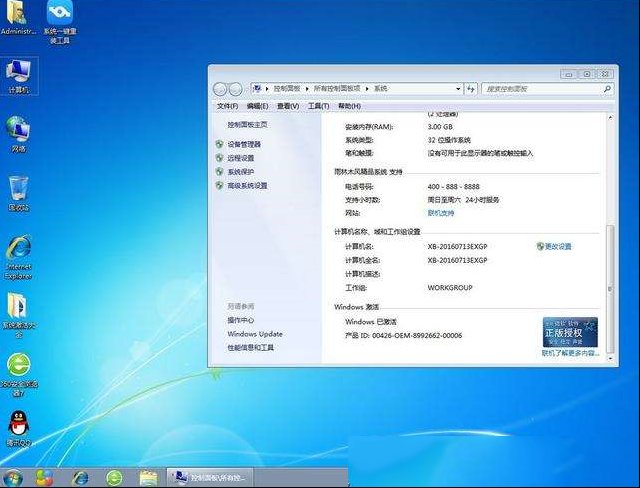Click the 更改设置 link
This screenshot has width=640, height=488.
(x=558, y=246)
